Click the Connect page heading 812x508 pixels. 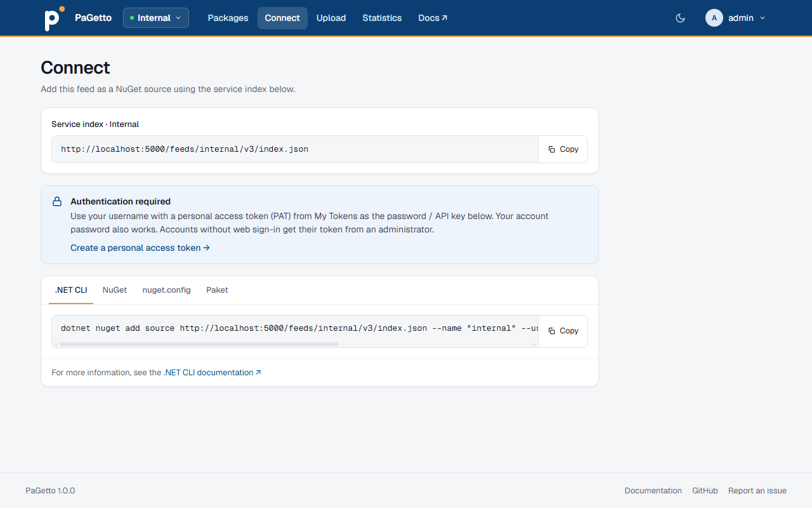pos(75,68)
